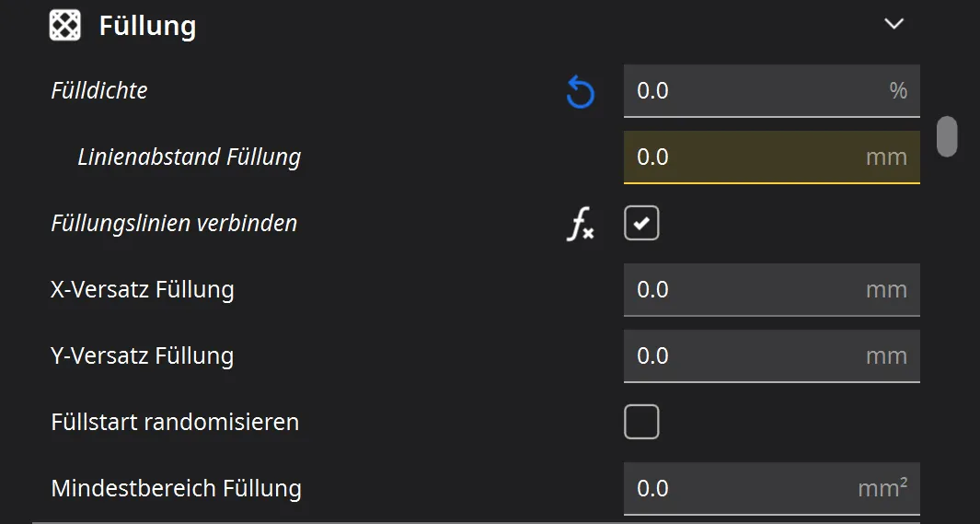This screenshot has width=980, height=524.
Task: Click into the Fülldichte percent field
Action: point(755,90)
